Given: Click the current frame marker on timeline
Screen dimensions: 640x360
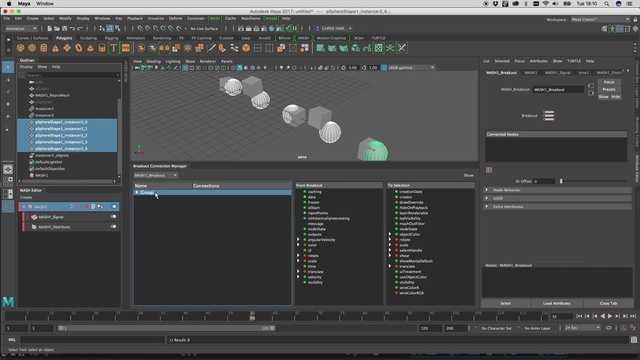Looking at the screenshot, I should 252,316.
